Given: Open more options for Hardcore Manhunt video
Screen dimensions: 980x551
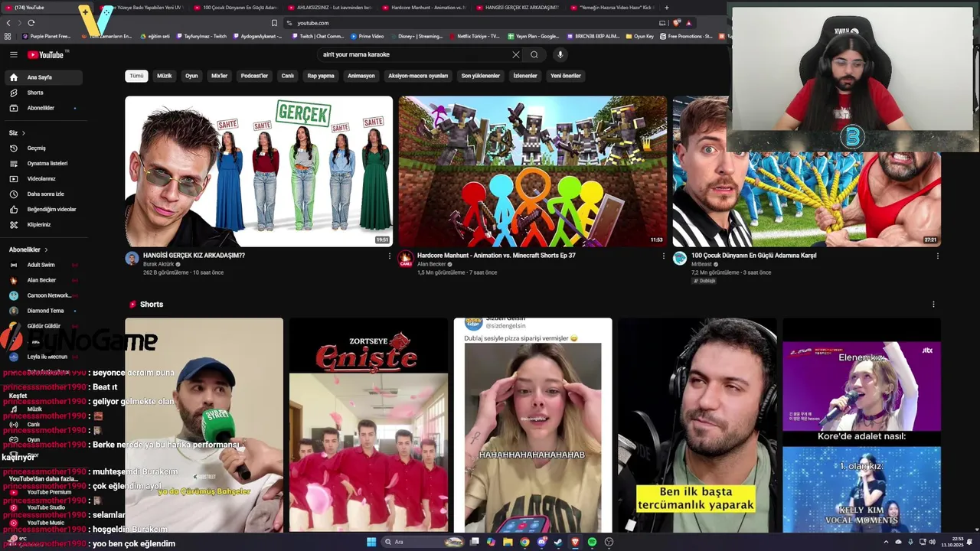Looking at the screenshot, I should tap(663, 256).
